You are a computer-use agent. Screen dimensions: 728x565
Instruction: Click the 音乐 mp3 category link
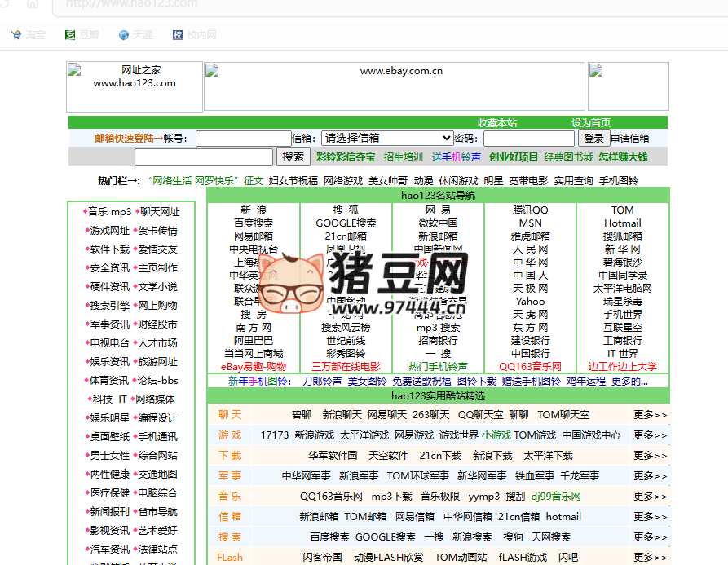[109, 212]
